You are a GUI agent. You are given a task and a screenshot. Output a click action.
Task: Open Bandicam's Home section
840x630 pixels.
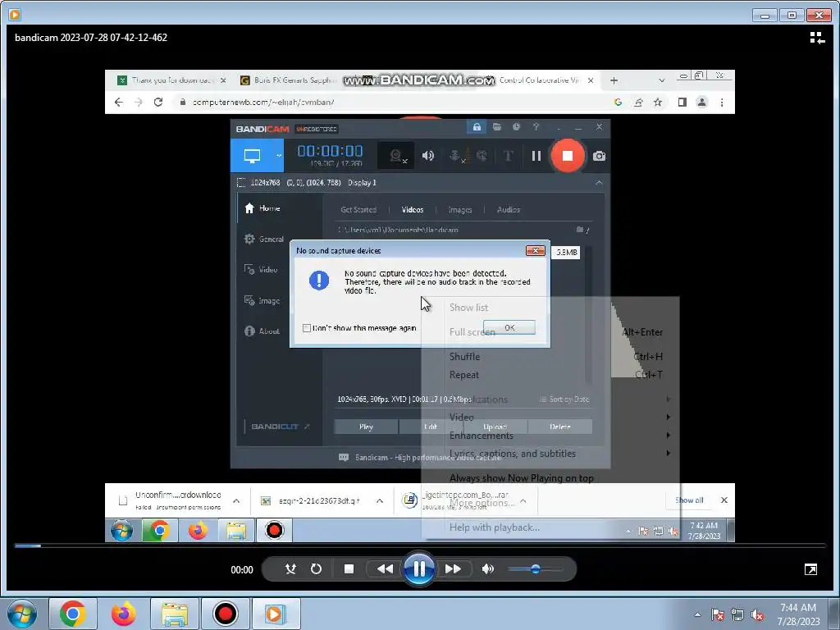click(x=262, y=208)
